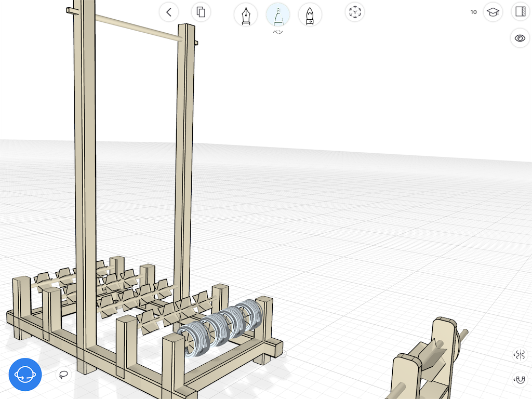The image size is (532, 399).
Task: Toggle visibility with the eye icon
Action: [520, 38]
